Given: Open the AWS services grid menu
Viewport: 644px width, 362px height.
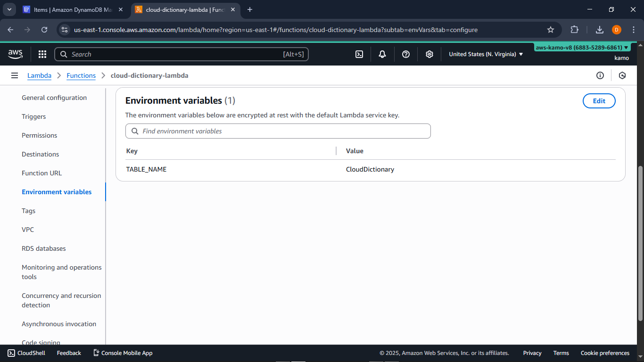Looking at the screenshot, I should click(x=42, y=54).
